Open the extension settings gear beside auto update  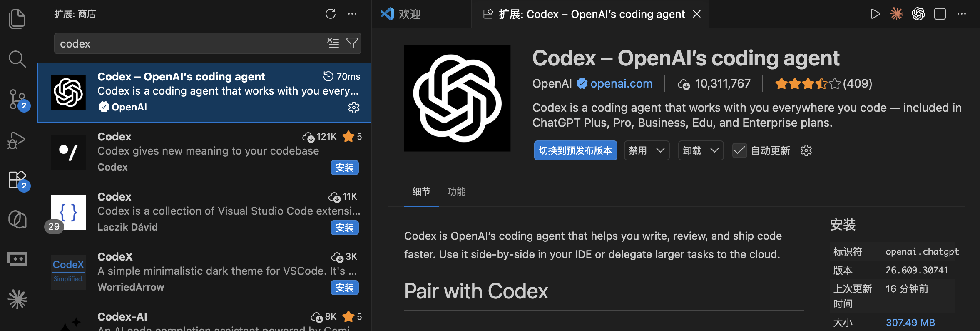(x=806, y=150)
